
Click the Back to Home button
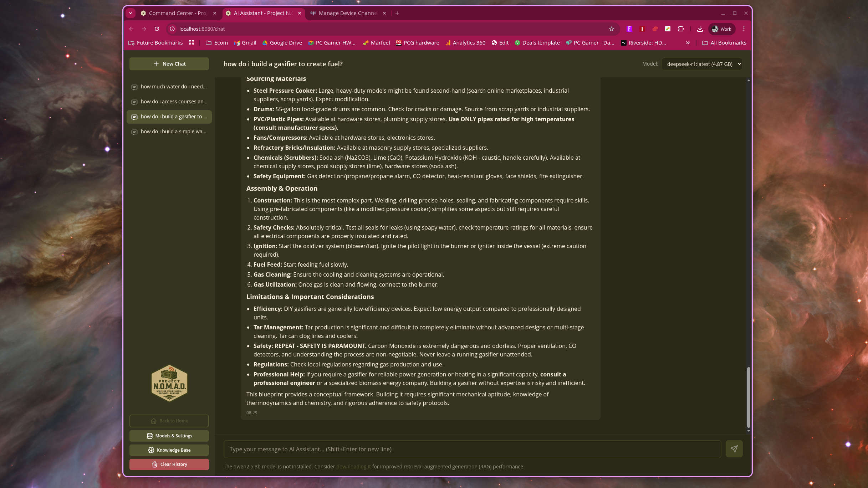(x=169, y=421)
